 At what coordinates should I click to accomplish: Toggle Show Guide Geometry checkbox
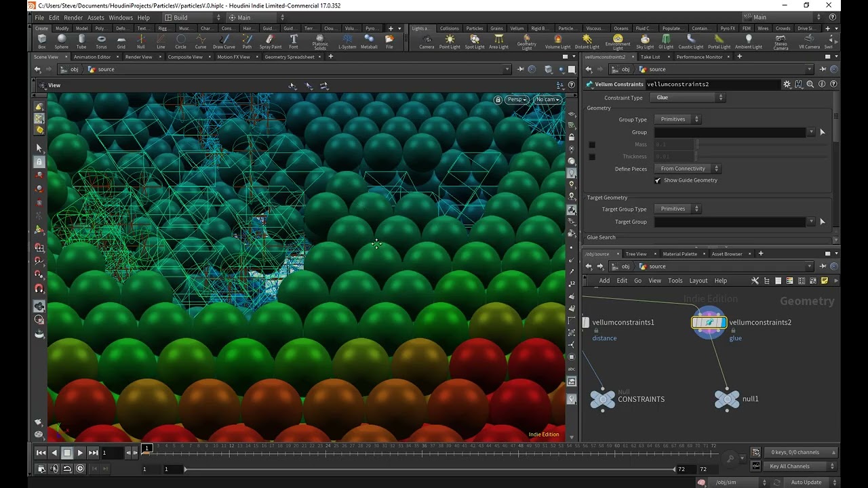pos(658,180)
